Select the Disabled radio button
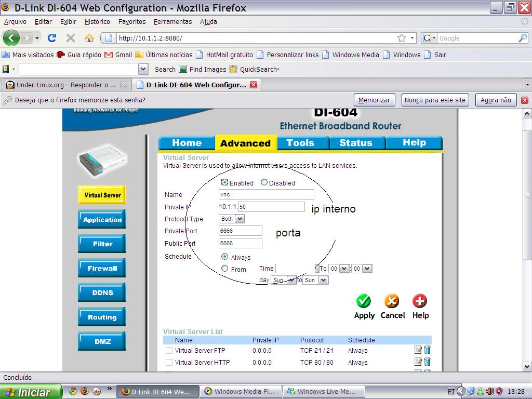This screenshot has height=399, width=532. 264,182
